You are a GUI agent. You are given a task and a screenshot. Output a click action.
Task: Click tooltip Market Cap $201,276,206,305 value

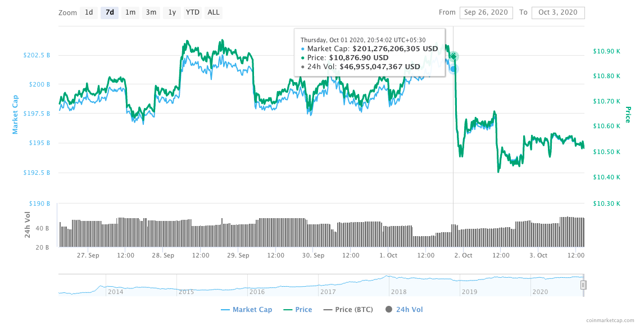395,48
